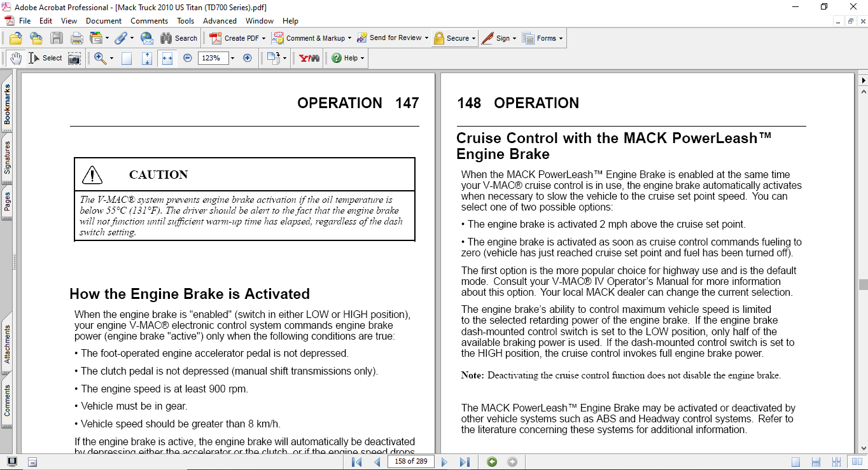Open the Create PDF dropdown
Image resolution: width=868 pixels, height=470 pixels.
point(237,38)
